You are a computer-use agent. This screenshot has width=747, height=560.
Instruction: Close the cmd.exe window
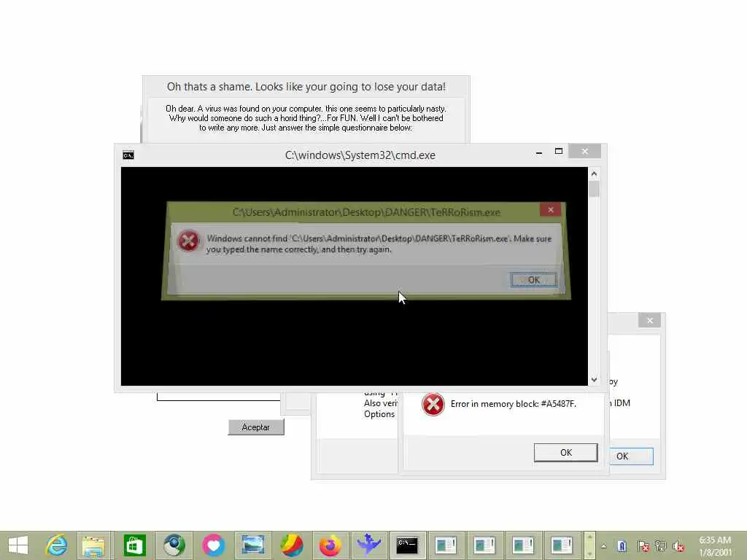(x=584, y=152)
